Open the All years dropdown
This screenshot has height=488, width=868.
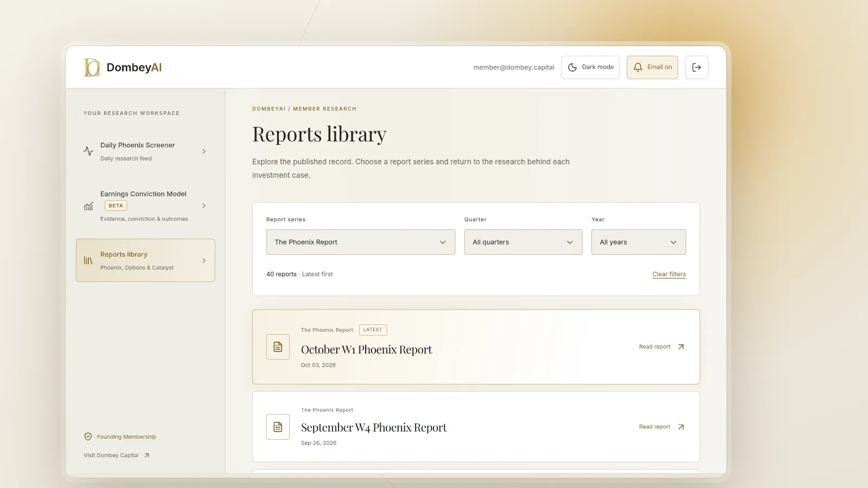[639, 242]
